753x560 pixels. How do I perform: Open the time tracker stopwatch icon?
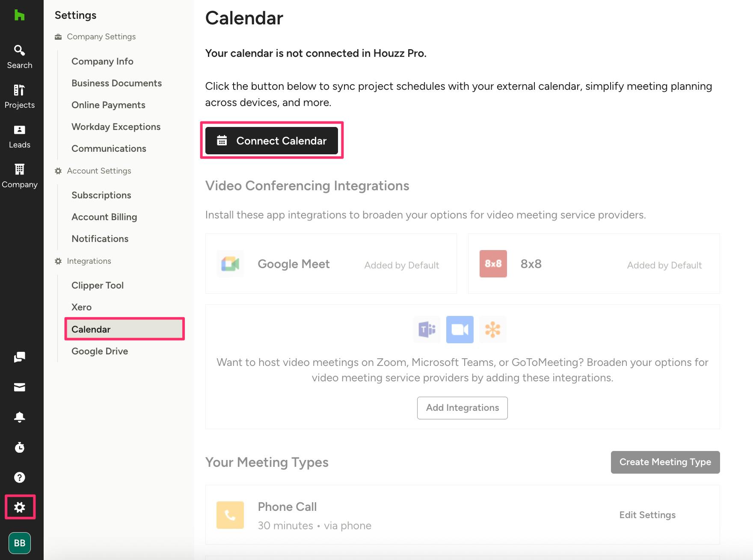click(19, 447)
